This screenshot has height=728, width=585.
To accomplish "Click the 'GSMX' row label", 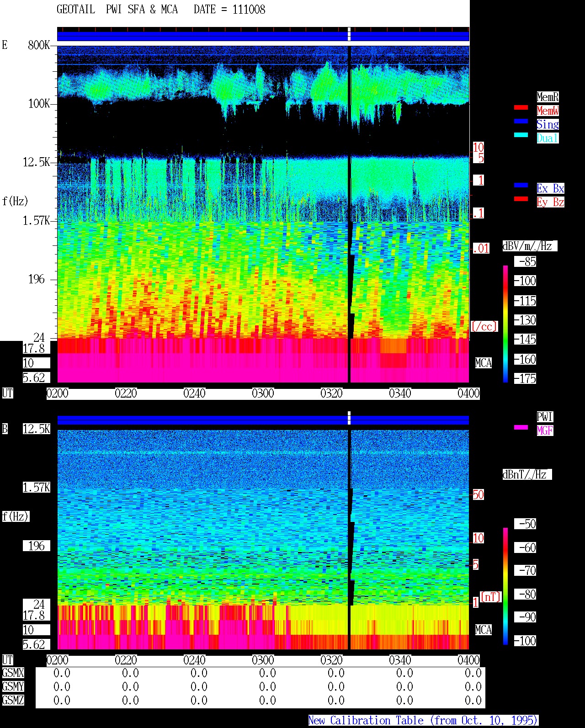I will coord(13,673).
